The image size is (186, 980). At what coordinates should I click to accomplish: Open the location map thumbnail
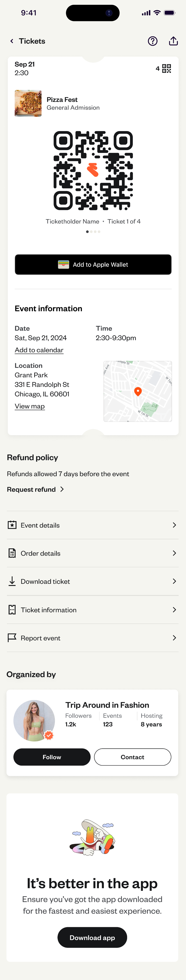coord(137,391)
